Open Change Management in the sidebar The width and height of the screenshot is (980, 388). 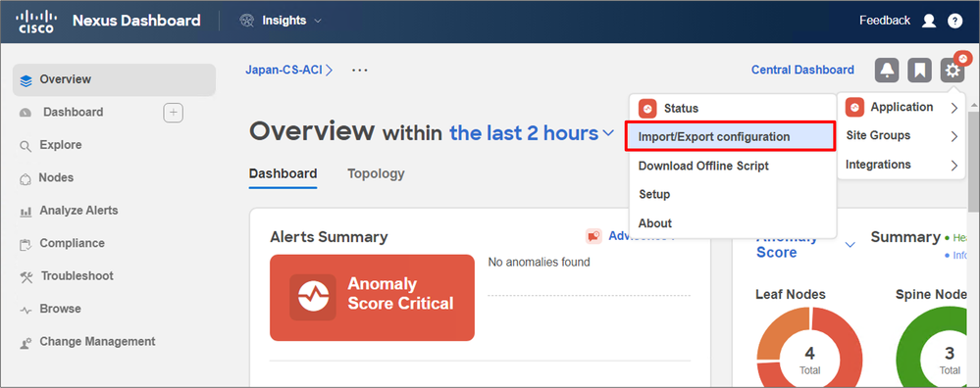pos(97,341)
